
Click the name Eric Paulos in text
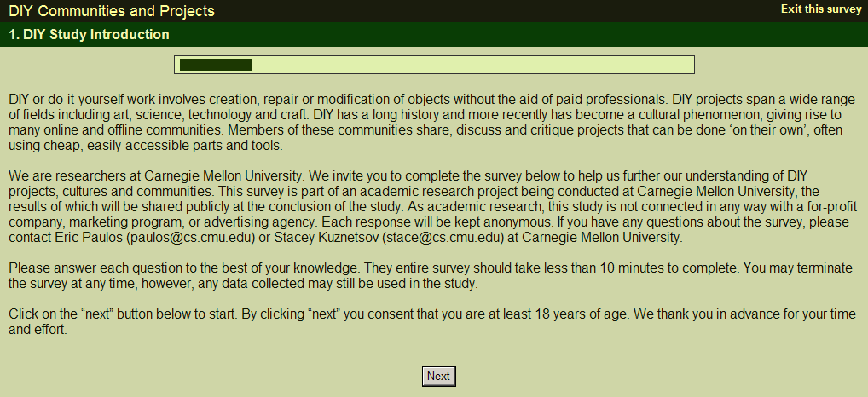point(89,237)
